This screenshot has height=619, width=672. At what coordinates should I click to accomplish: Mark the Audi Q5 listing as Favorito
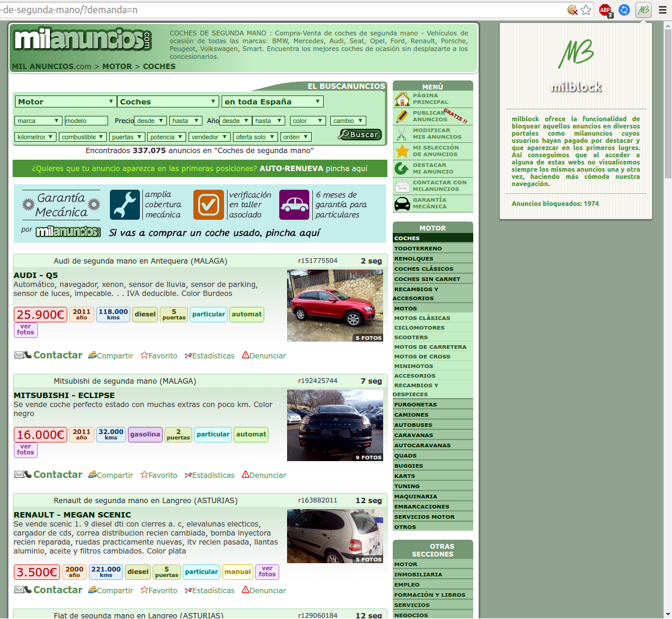[159, 355]
